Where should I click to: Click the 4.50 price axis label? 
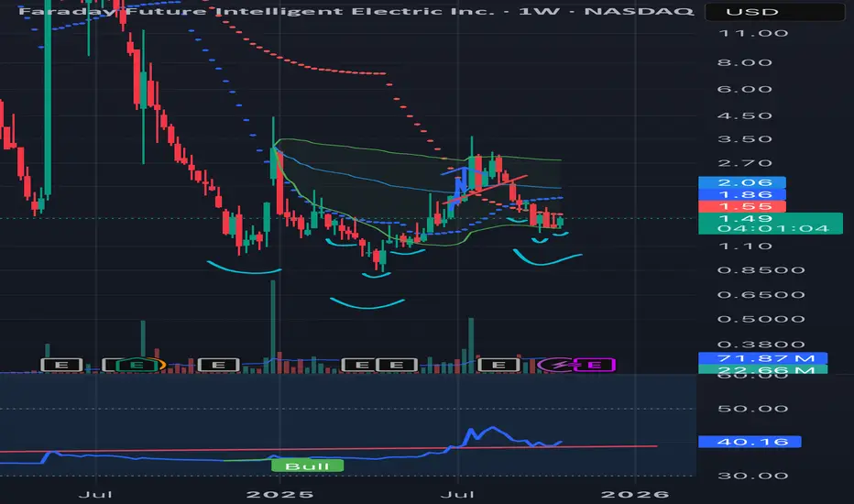[745, 115]
